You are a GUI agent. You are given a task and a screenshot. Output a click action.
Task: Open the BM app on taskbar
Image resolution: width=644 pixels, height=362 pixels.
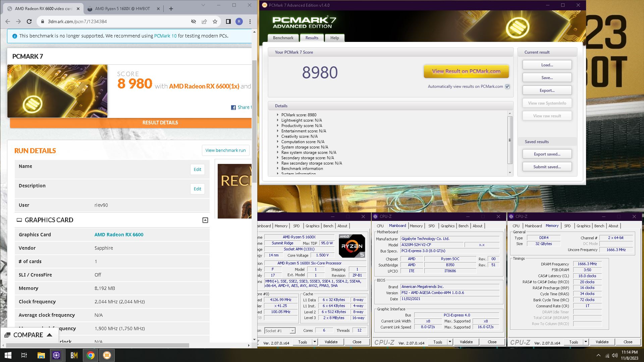(74, 355)
